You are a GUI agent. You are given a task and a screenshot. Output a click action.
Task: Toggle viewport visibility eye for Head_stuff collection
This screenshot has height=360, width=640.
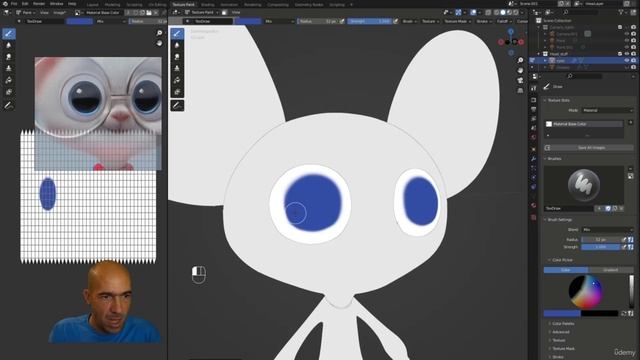pos(627,54)
